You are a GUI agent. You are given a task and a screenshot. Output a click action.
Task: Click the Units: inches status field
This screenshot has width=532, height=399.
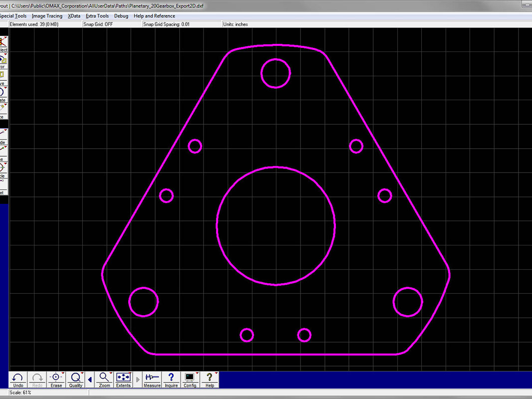pyautogui.click(x=236, y=24)
